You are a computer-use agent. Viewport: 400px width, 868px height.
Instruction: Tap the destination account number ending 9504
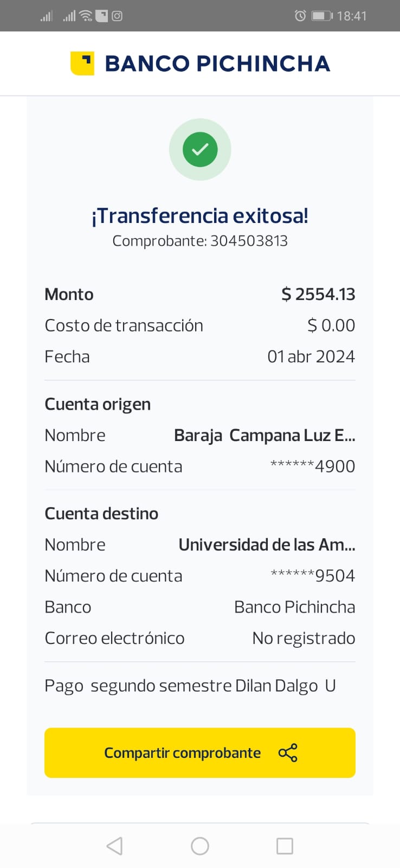pyautogui.click(x=313, y=576)
